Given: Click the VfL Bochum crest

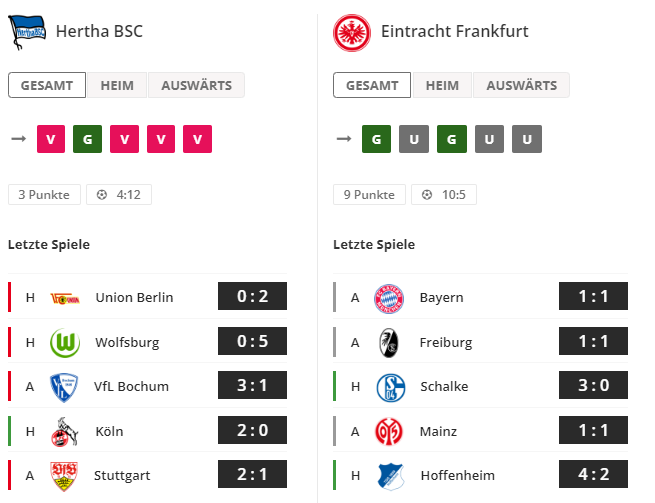Looking at the screenshot, I should coord(63,387).
